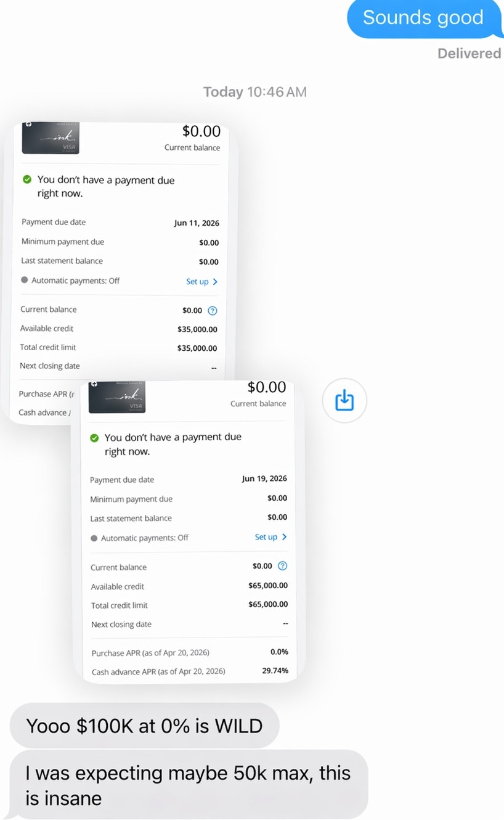The width and height of the screenshot is (504, 820).
Task: Click 'You don't have a payment due' in first screenshot
Action: click(x=106, y=180)
